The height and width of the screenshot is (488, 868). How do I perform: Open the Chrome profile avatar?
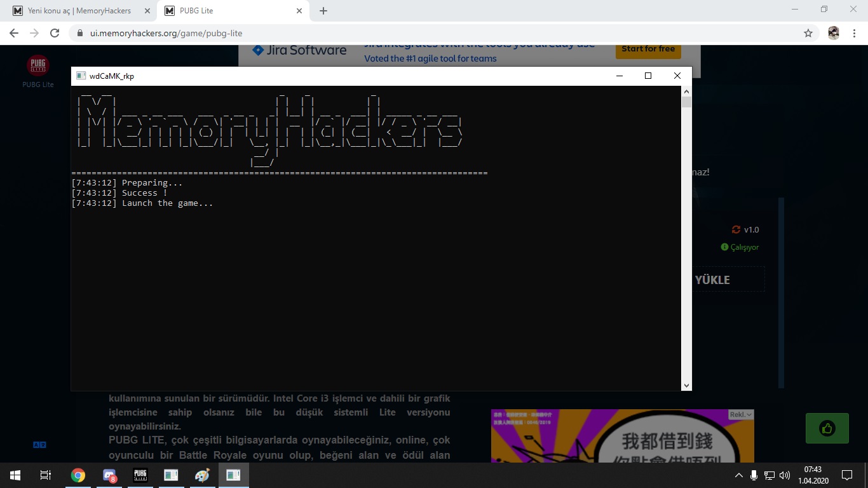coord(834,33)
